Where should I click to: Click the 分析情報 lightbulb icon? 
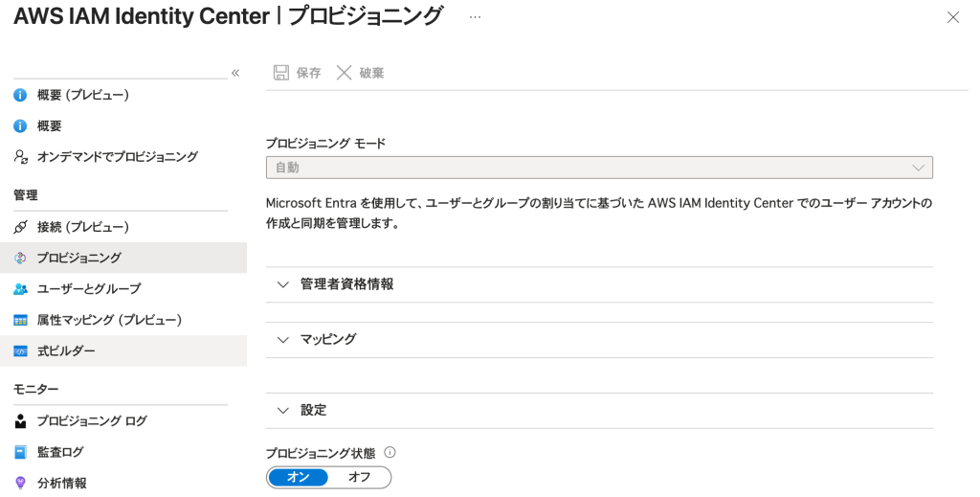pyautogui.click(x=20, y=483)
